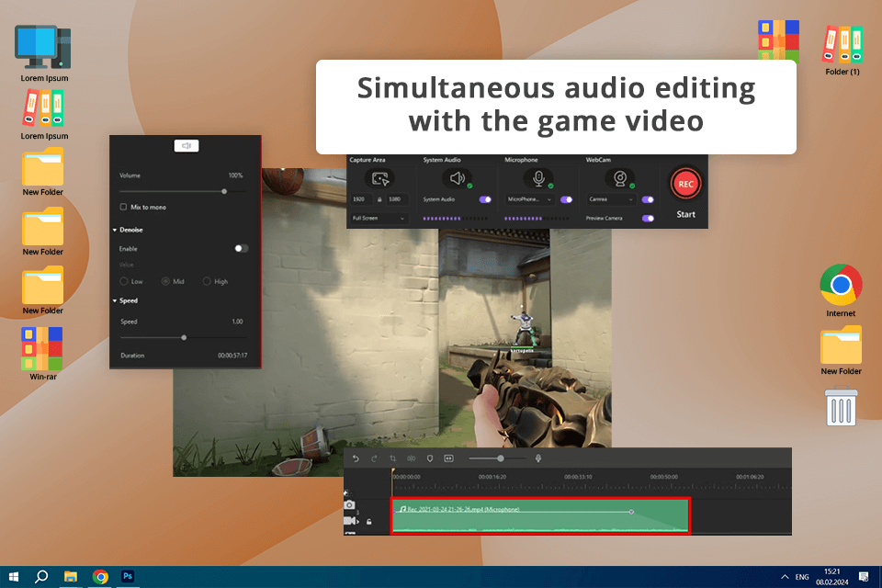The height and width of the screenshot is (588, 882).
Task: Check the Mix to mono checkbox
Action: click(x=123, y=207)
